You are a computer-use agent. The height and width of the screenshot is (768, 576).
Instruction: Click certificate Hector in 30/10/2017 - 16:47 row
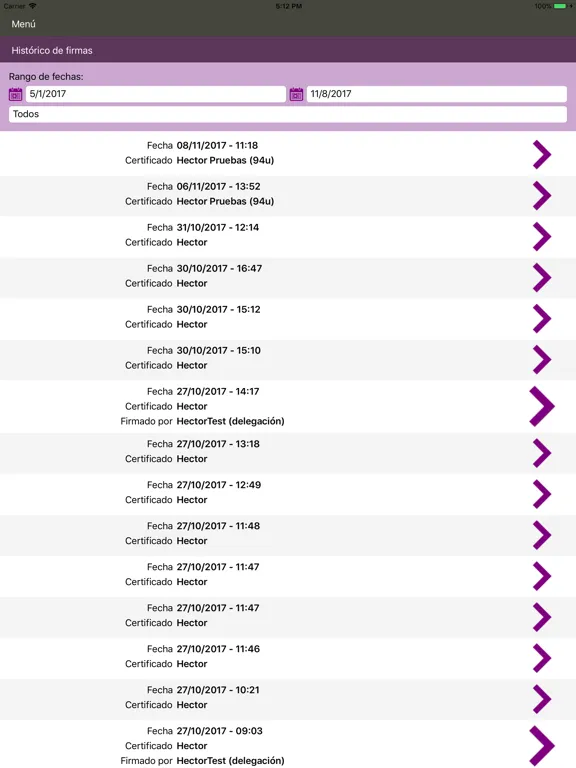192,284
